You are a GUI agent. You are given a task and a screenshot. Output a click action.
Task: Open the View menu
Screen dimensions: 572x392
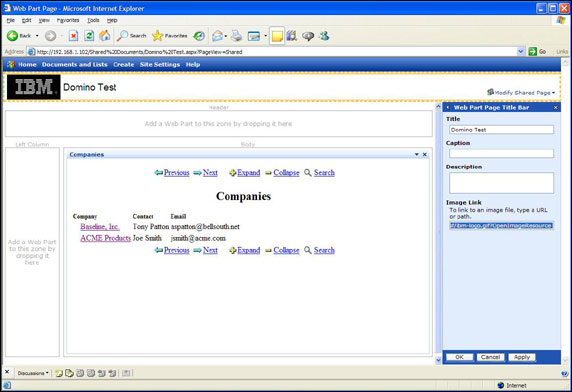point(44,20)
